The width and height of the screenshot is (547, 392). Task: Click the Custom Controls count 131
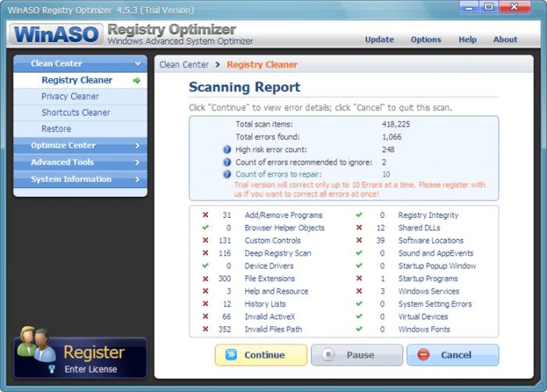225,240
